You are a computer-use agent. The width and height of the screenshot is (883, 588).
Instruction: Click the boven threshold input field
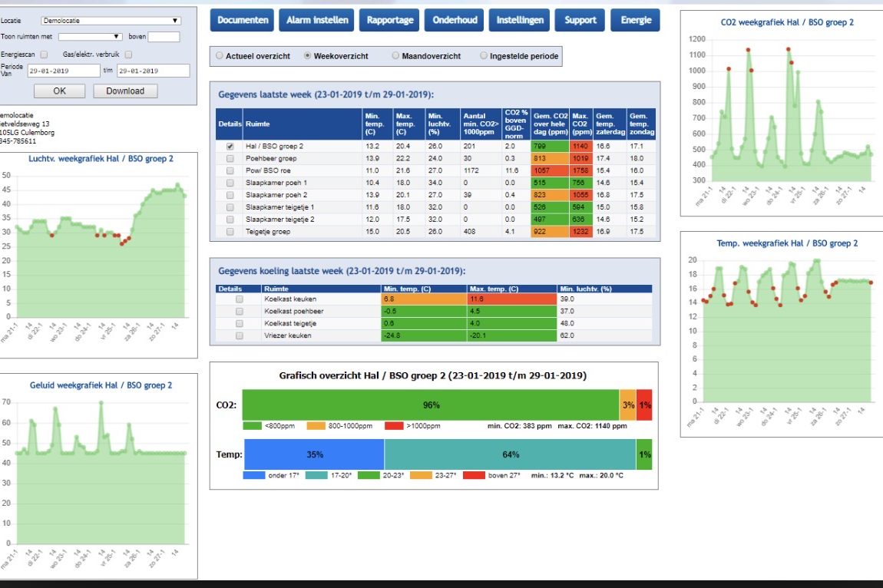coord(164,37)
